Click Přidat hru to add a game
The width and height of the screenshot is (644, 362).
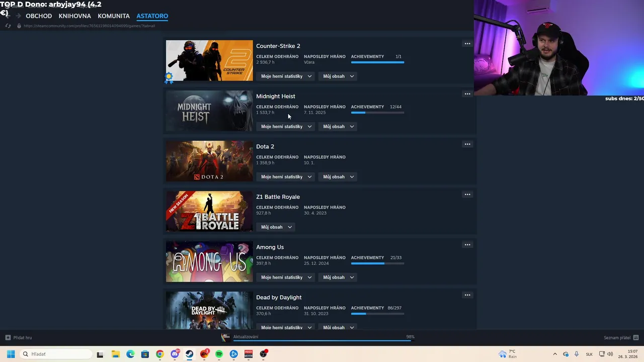point(23,338)
